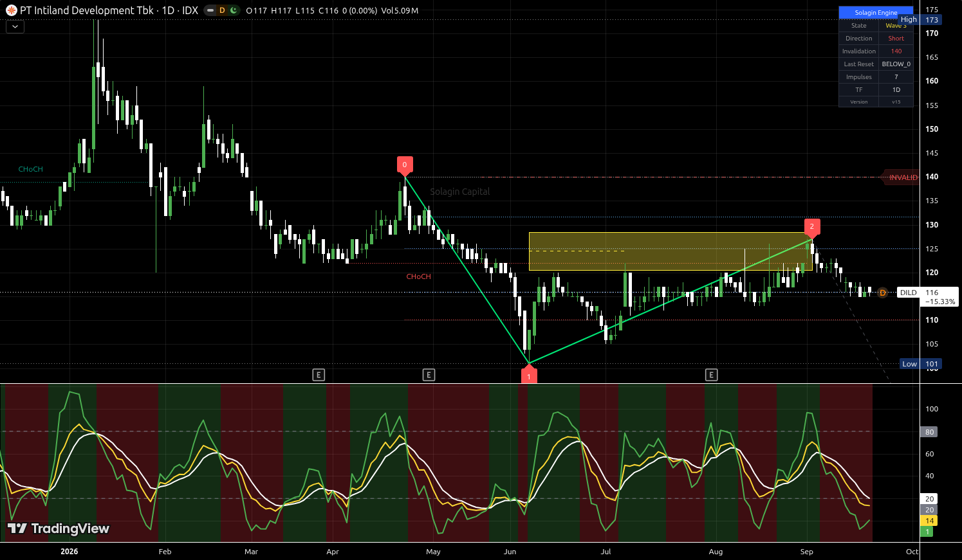Click the DILD symbol price tag
Screen dimensions: 962x560
(x=909, y=293)
